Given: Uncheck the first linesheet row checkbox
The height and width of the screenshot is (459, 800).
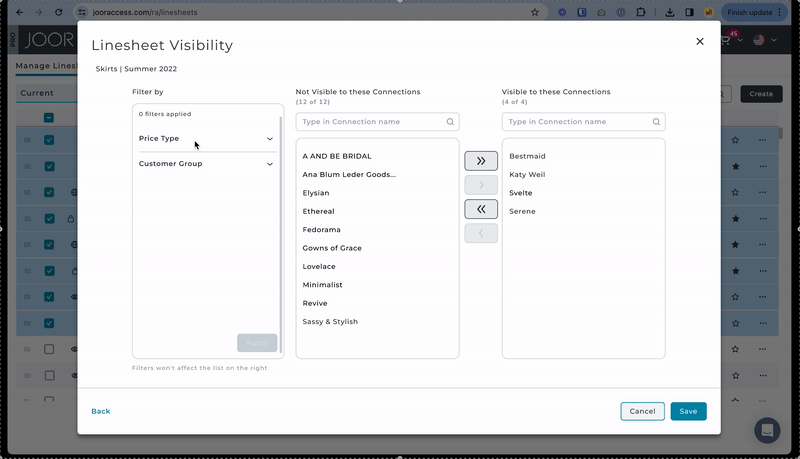Looking at the screenshot, I should tap(49, 140).
